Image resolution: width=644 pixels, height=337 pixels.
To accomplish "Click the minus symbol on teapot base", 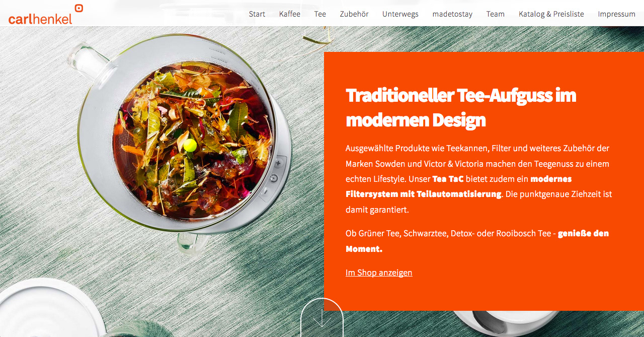I will pyautogui.click(x=266, y=192).
